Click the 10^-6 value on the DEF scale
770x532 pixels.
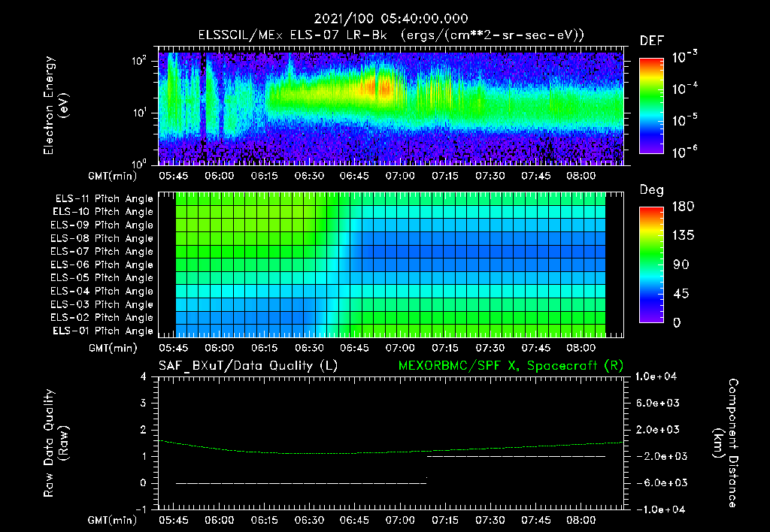(x=684, y=152)
